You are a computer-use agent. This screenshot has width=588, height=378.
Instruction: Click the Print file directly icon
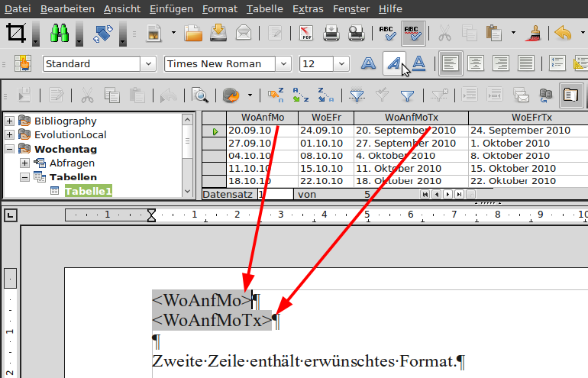[x=331, y=33]
